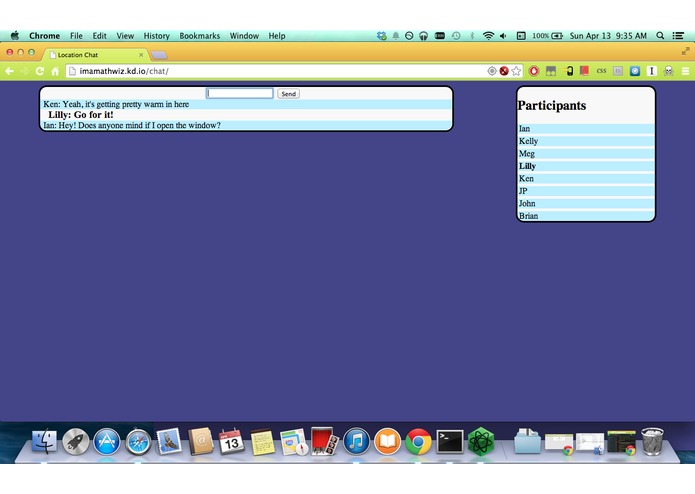Open the File menu
Screen dimensions: 695x494
pyautogui.click(x=76, y=36)
